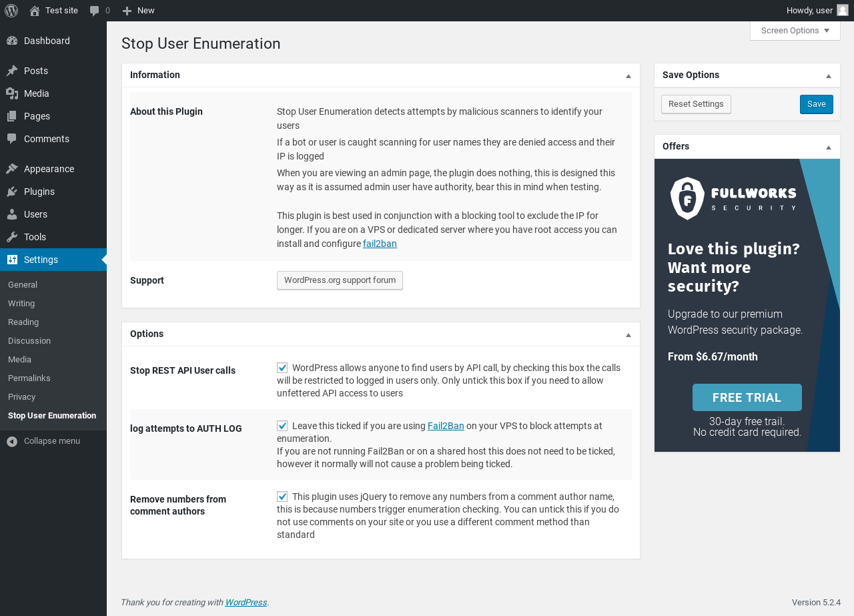Open the Screen Options dropdown
The width and height of the screenshot is (854, 616).
coord(795,31)
